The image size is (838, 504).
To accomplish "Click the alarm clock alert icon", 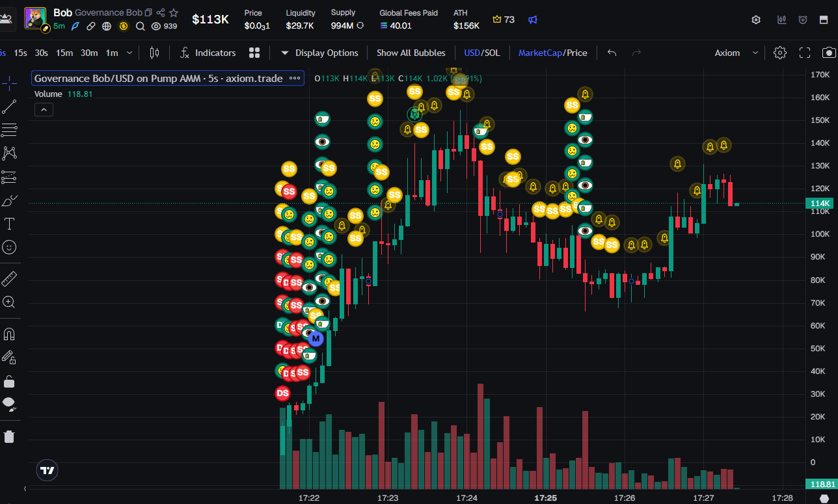I will (x=804, y=20).
